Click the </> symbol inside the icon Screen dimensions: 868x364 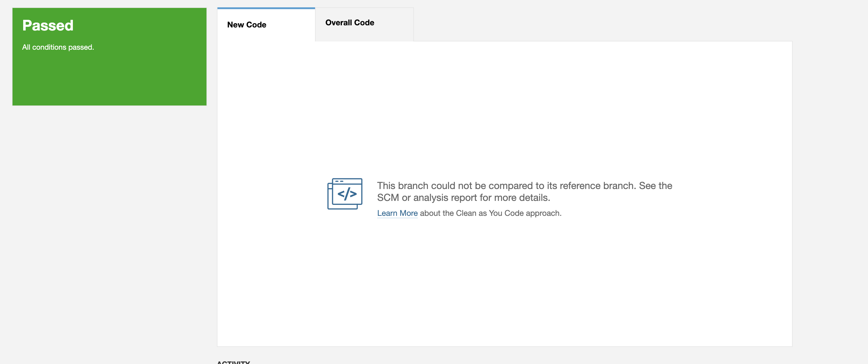347,194
